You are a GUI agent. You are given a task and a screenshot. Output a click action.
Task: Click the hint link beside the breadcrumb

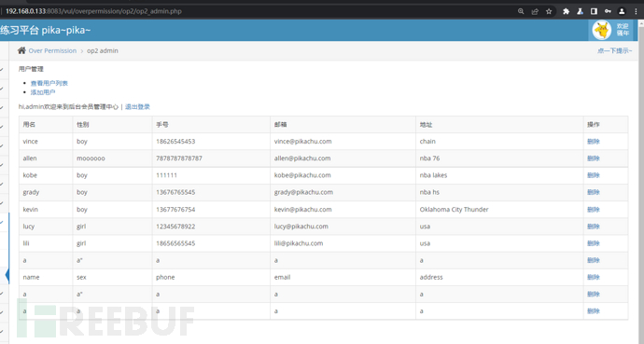coord(614,51)
